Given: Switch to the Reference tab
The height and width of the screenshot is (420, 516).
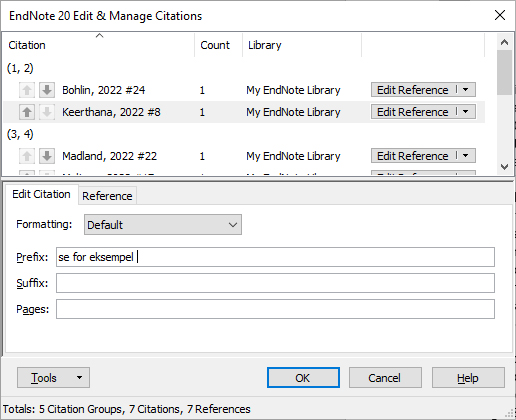Looking at the screenshot, I should point(107,196).
